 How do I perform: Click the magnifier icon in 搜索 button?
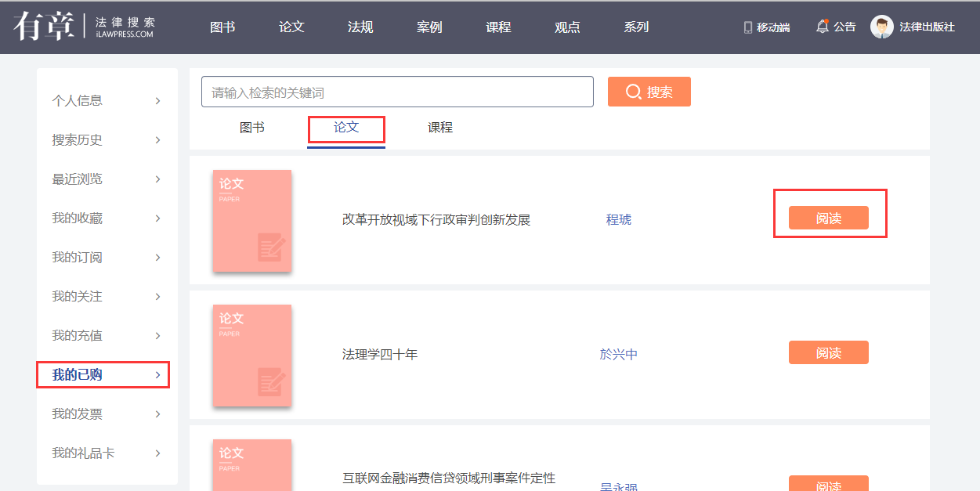click(x=633, y=92)
